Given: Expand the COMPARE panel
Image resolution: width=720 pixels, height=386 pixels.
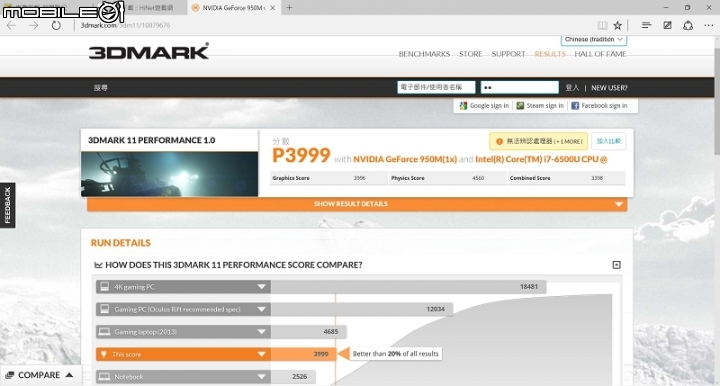Looking at the screenshot, I should (x=40, y=375).
